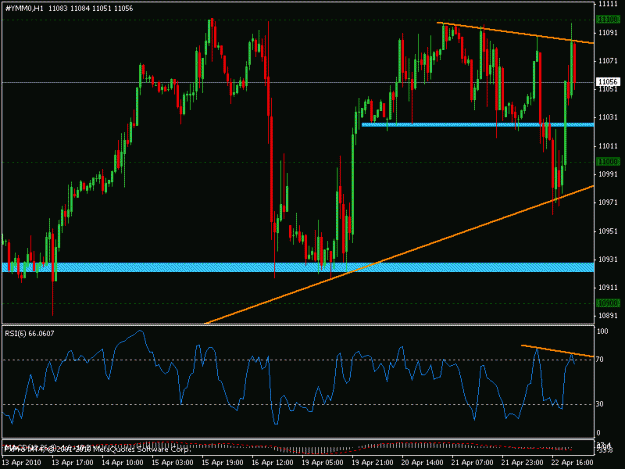Select the wide blue support zone near 10931

[x=298, y=267]
